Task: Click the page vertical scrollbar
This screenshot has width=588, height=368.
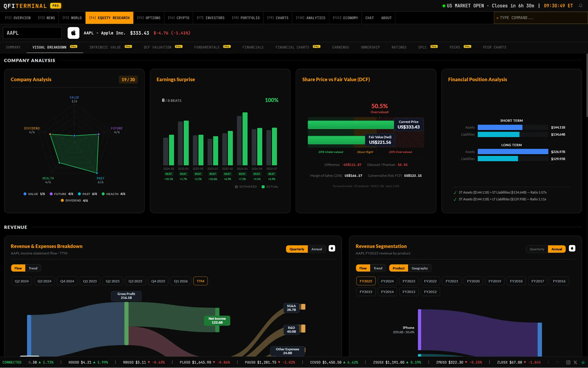Action: [x=587, y=85]
